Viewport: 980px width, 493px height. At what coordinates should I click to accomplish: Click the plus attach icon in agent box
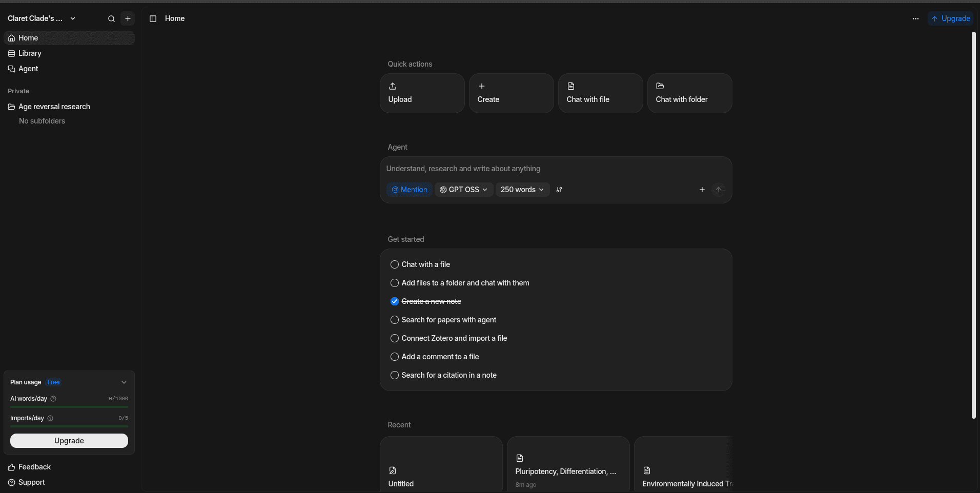(x=702, y=190)
